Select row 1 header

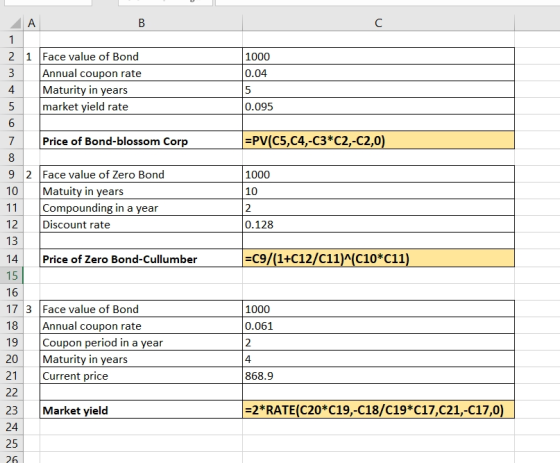(x=11, y=39)
